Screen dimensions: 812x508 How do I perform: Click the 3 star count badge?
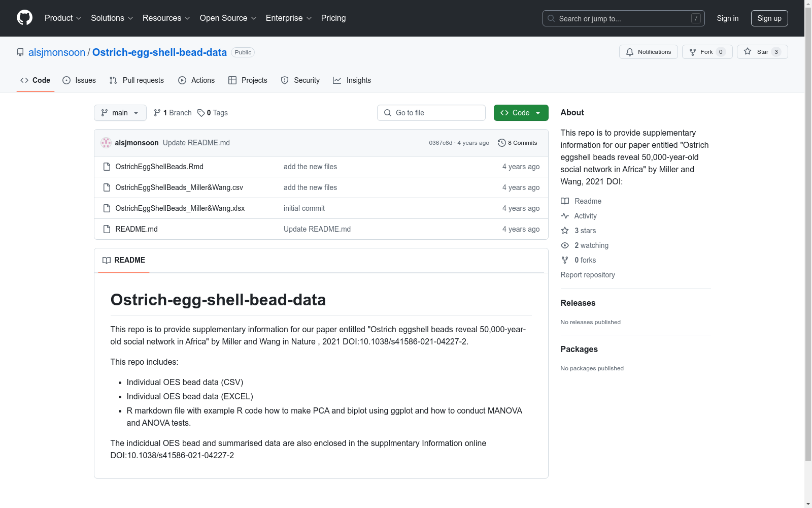[x=776, y=52]
